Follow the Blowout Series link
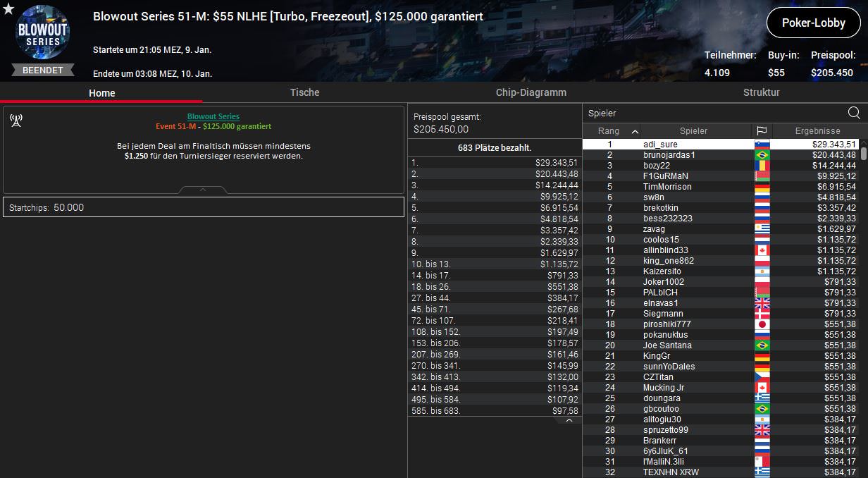This screenshot has height=478, width=868. click(213, 116)
